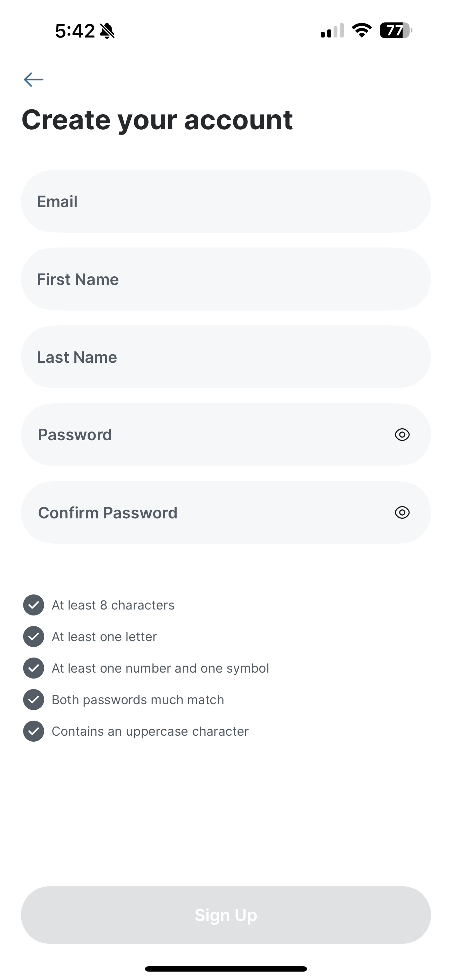Tap the 'At least 8 characters' checkmark
The image size is (452, 980).
coord(34,605)
